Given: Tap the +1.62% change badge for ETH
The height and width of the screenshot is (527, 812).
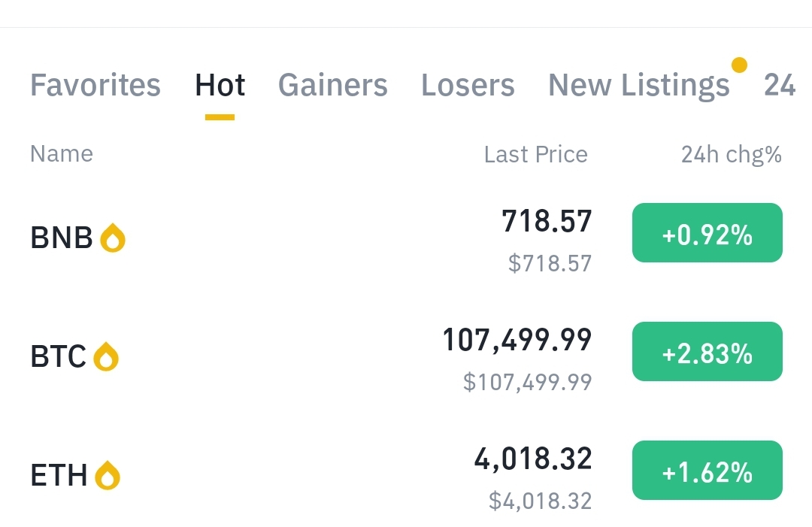Looking at the screenshot, I should (707, 471).
